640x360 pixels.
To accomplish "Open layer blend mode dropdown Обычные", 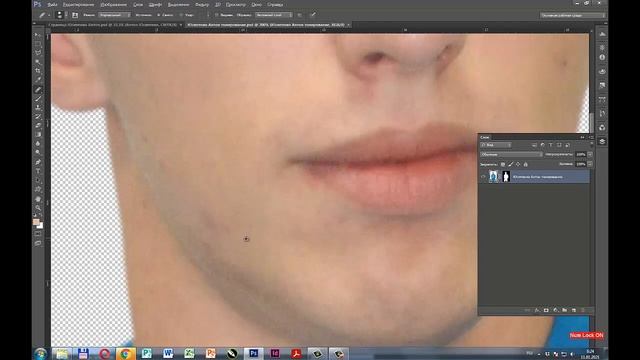I will tap(511, 154).
